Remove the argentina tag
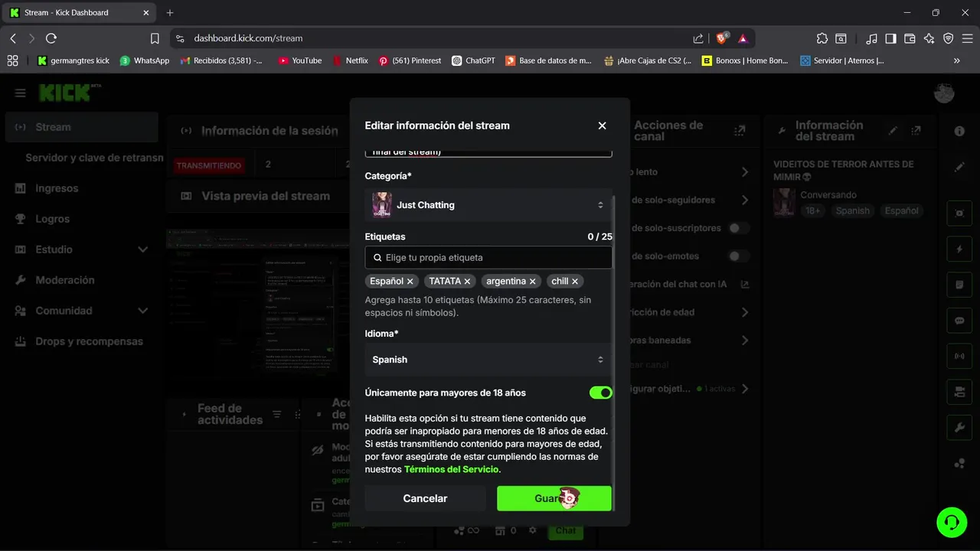Image resolution: width=980 pixels, height=551 pixels. click(x=533, y=282)
